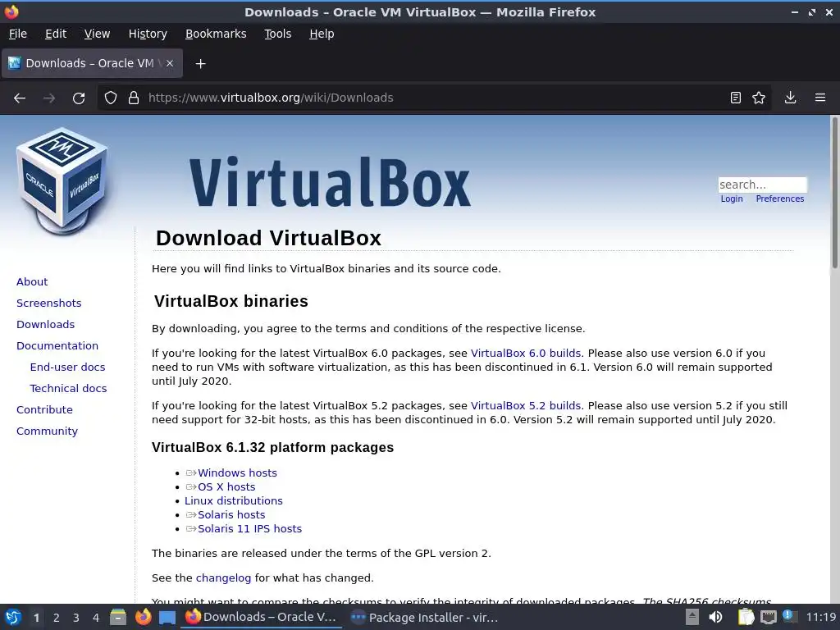This screenshot has width=840, height=630.
Task: Open the tracking protection shield icon
Action: (x=111, y=98)
